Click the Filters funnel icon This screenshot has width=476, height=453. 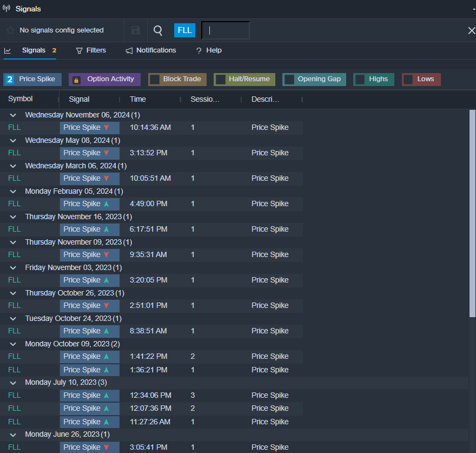[x=80, y=50]
